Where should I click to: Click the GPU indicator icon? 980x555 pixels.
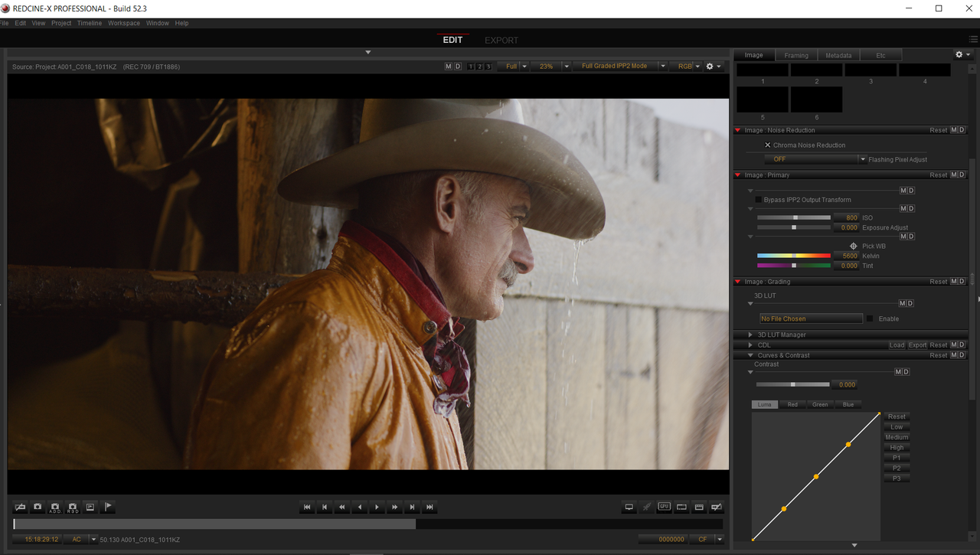(664, 507)
